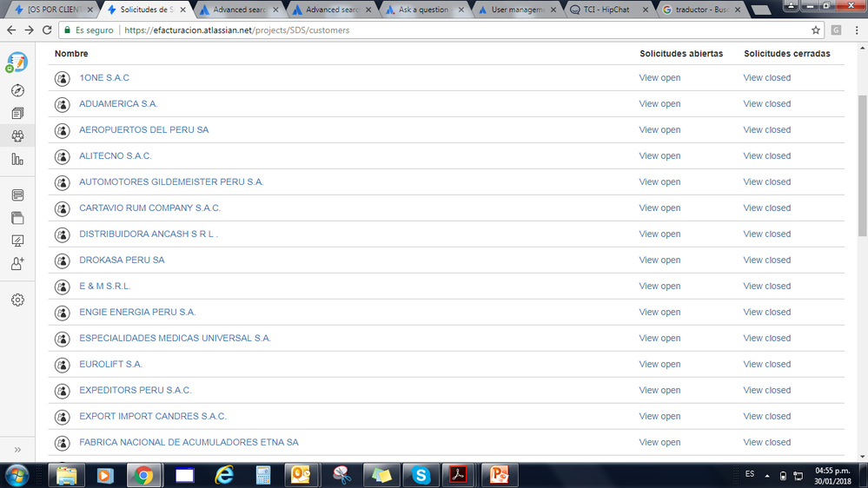Open the Reports bar chart icon
Viewport: 868px width, 488px height.
point(17,160)
